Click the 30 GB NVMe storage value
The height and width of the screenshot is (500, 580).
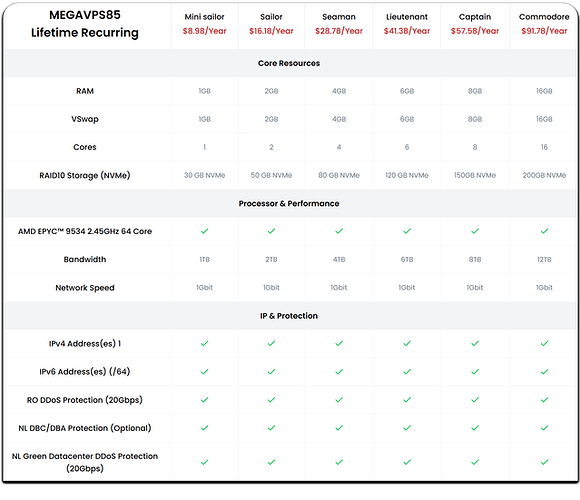pyautogui.click(x=205, y=175)
